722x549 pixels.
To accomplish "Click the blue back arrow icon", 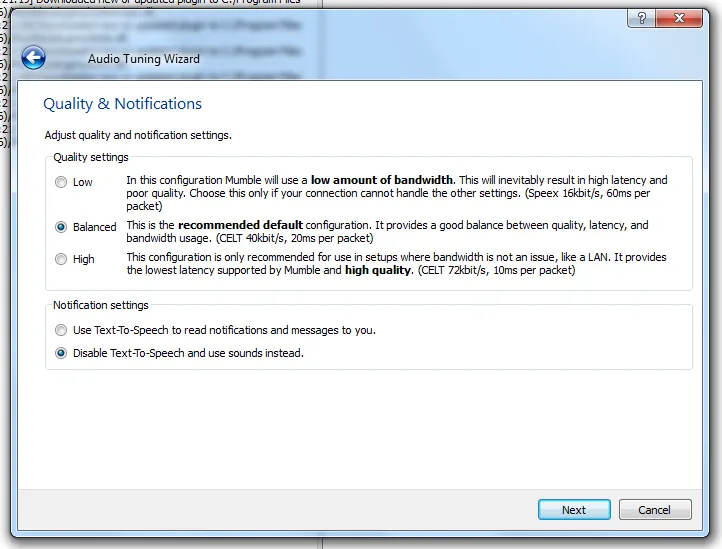I will (33, 58).
